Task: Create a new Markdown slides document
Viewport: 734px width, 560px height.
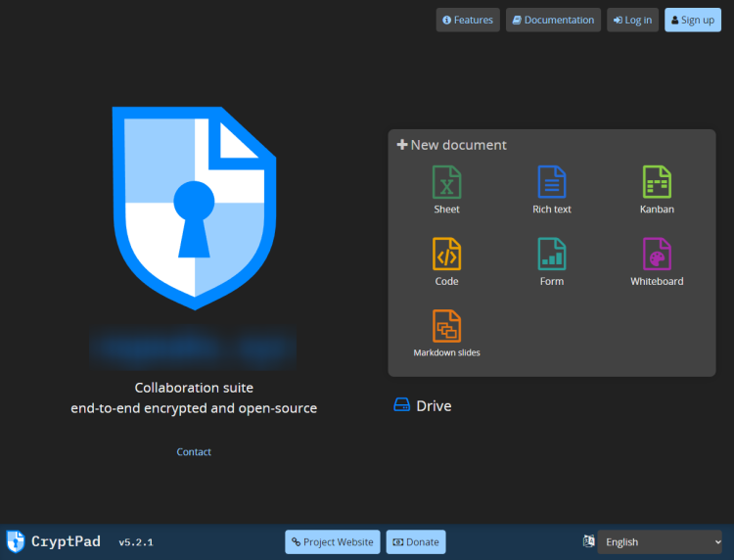Action: [446, 334]
